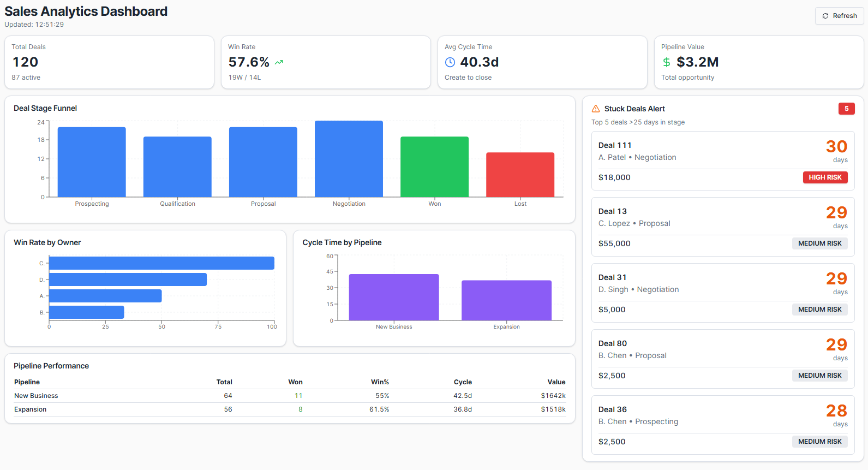Image resolution: width=868 pixels, height=470 pixels.
Task: Click the Refresh button
Action: [839, 16]
